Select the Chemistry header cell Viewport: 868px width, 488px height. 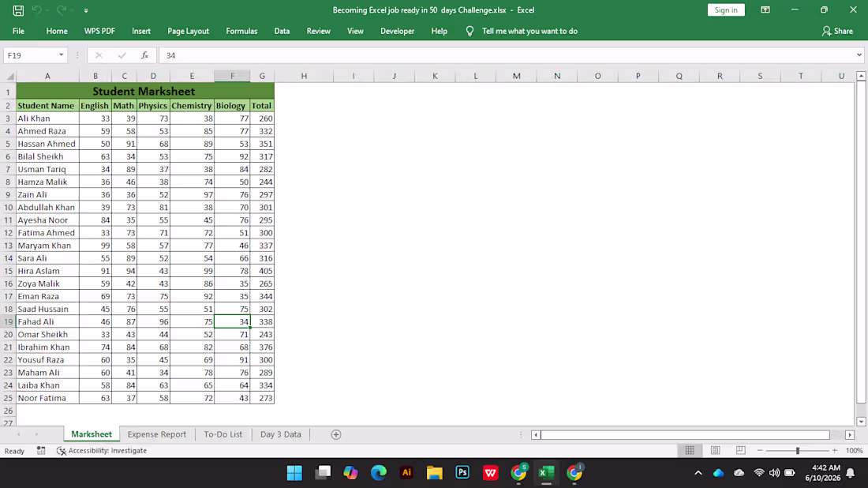coord(192,105)
